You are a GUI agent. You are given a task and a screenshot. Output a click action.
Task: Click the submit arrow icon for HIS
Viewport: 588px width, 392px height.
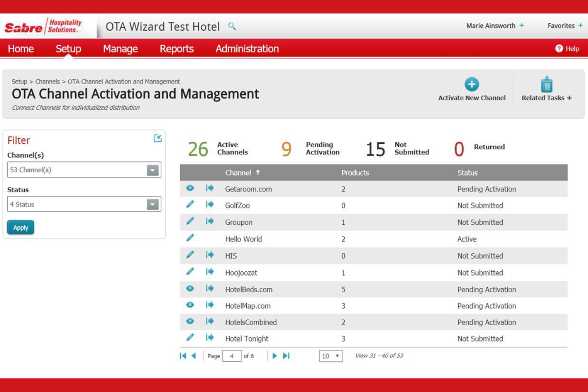coord(210,255)
